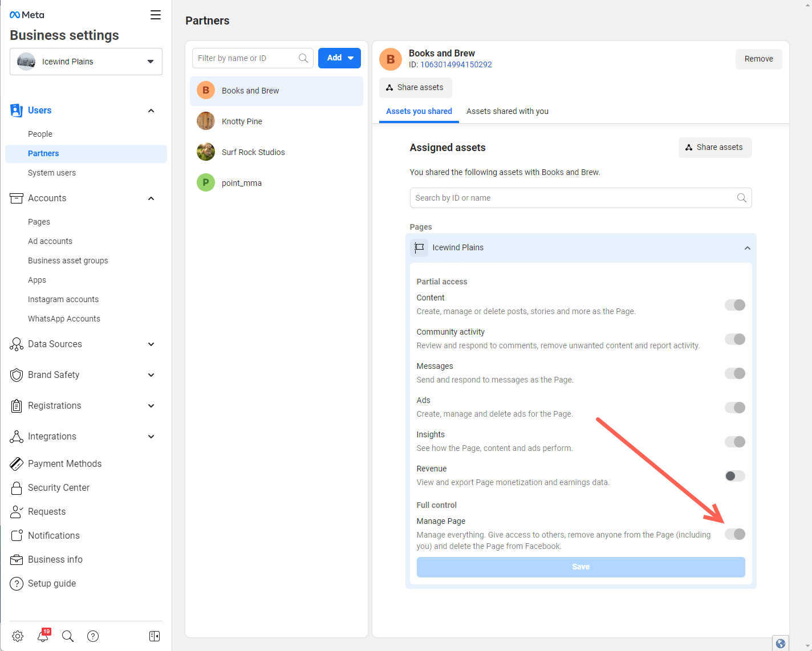Open Instagram accounts in sidebar
The height and width of the screenshot is (651, 812).
63,299
